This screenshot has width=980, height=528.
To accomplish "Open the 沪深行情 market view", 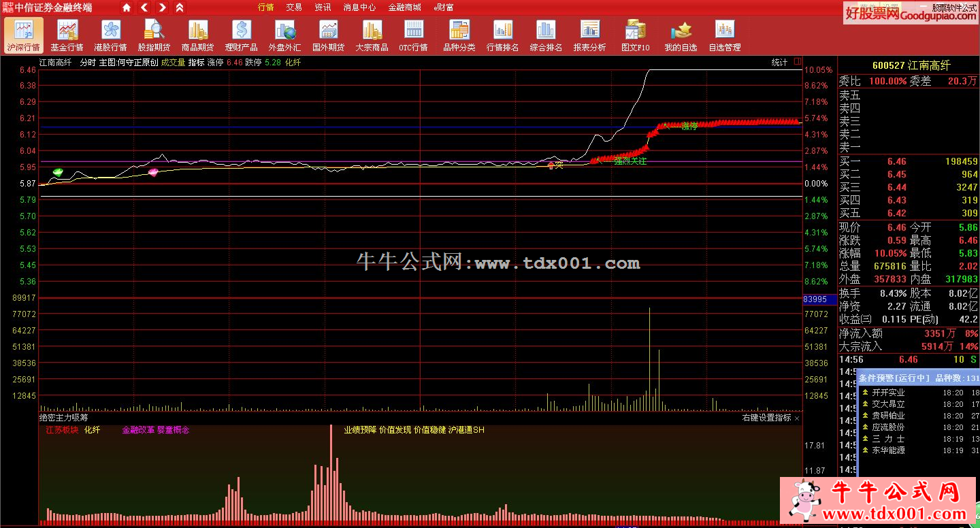I will pos(24,35).
